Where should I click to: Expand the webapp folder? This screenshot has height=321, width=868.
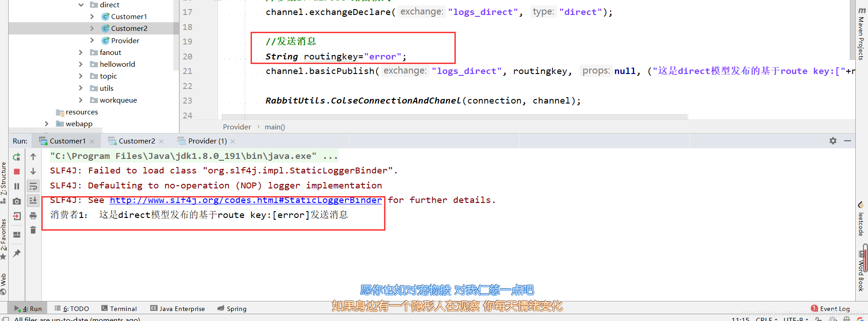(x=46, y=123)
